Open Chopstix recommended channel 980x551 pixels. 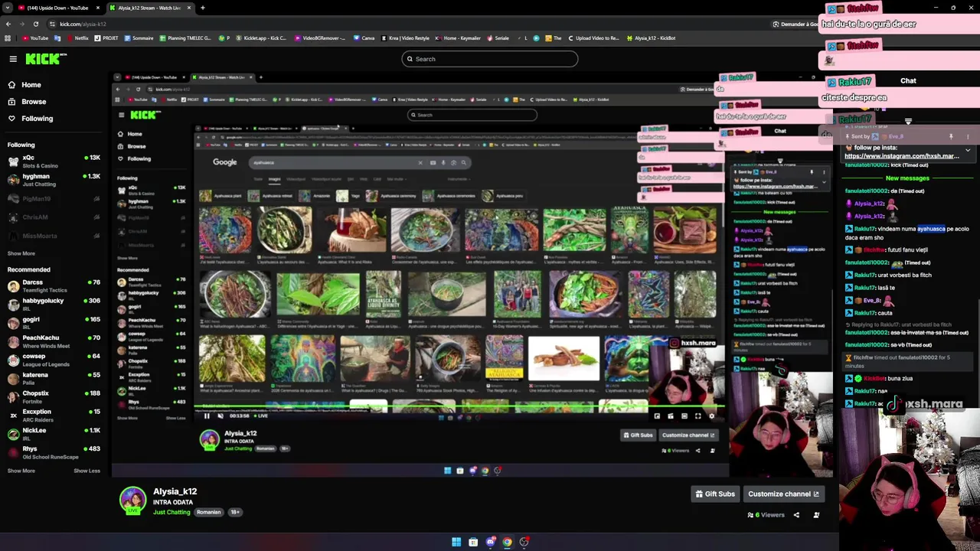point(54,396)
